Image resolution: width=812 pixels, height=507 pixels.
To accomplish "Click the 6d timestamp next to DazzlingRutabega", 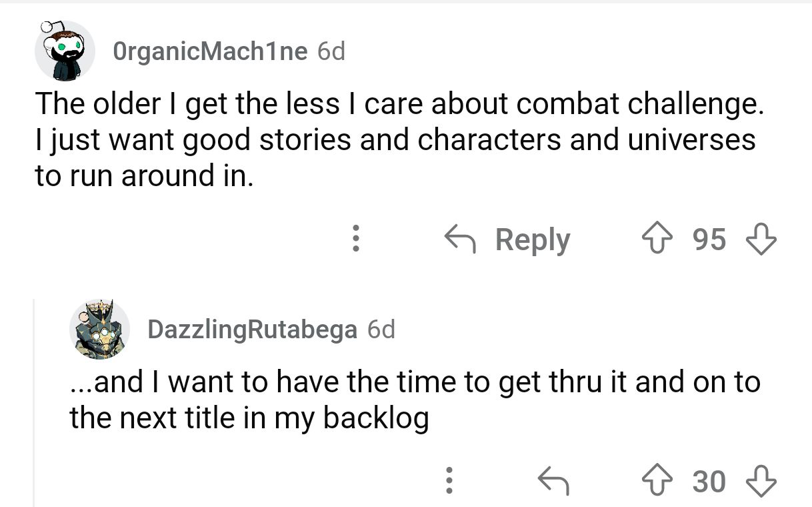I will [381, 329].
